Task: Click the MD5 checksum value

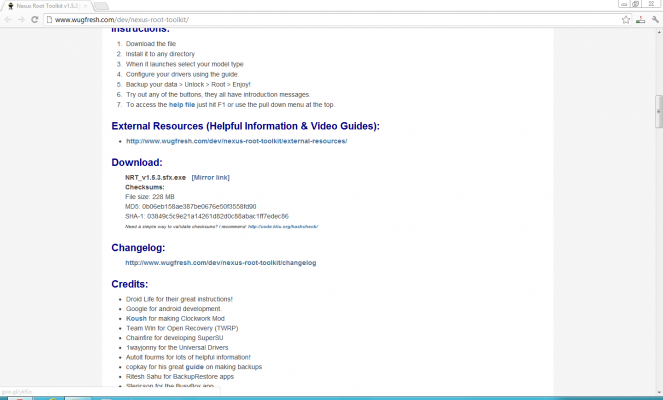Action: (199, 206)
